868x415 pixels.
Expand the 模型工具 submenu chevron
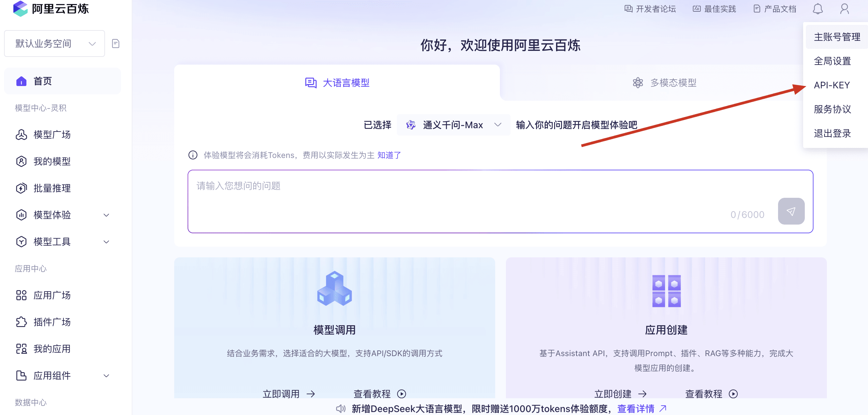coord(106,242)
